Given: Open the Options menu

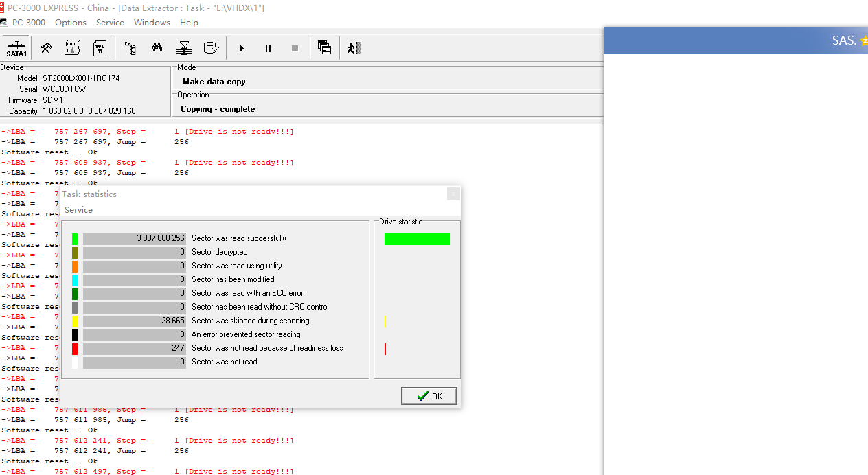Looking at the screenshot, I should pos(71,23).
